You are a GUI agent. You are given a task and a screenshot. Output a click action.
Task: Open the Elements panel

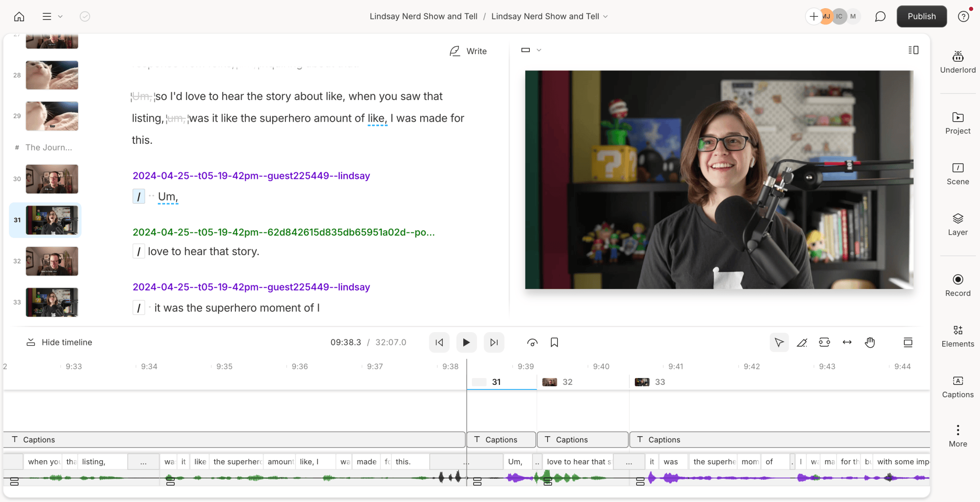coord(958,336)
